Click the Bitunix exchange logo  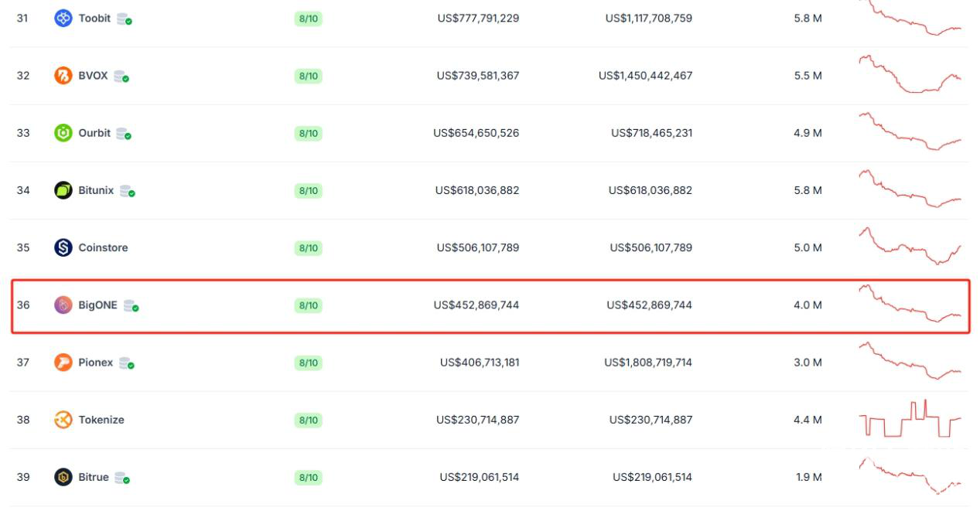[63, 190]
